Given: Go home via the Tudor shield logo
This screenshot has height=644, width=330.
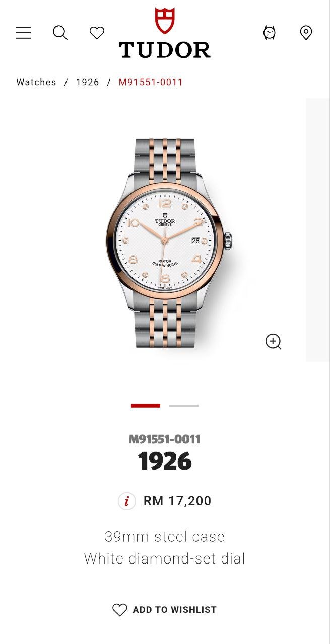Looking at the screenshot, I should click(165, 33).
